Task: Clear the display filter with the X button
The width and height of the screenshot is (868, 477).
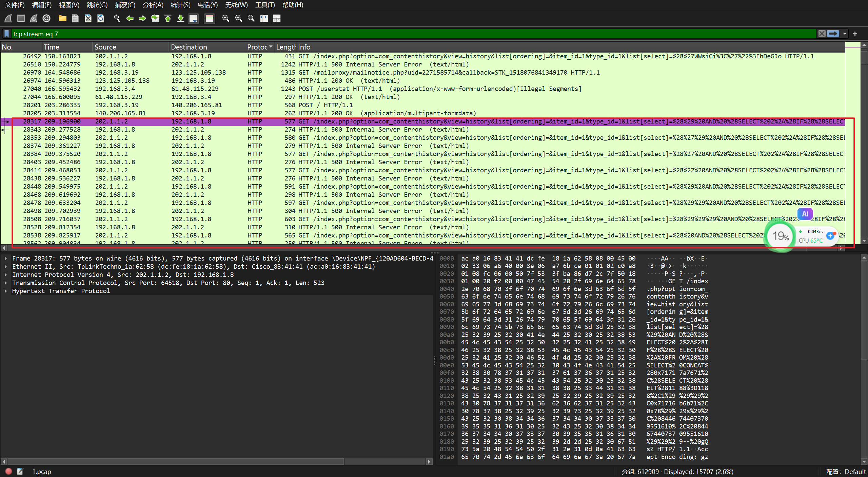Action: (822, 34)
